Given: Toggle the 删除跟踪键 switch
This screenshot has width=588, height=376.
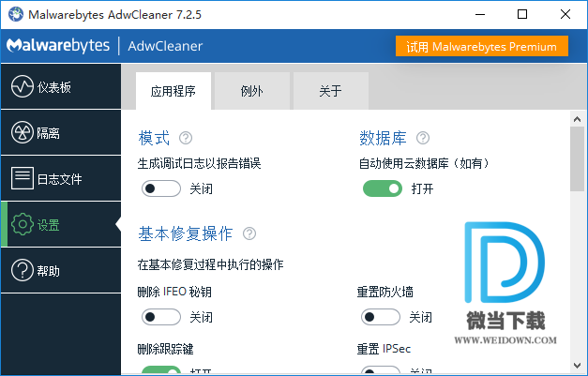Looking at the screenshot, I should click(x=161, y=370).
